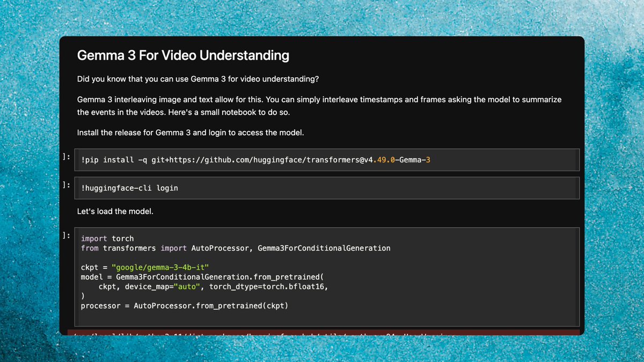This screenshot has width=644, height=362.
Task: Click the huggingface-cli login code cell
Action: click(327, 188)
